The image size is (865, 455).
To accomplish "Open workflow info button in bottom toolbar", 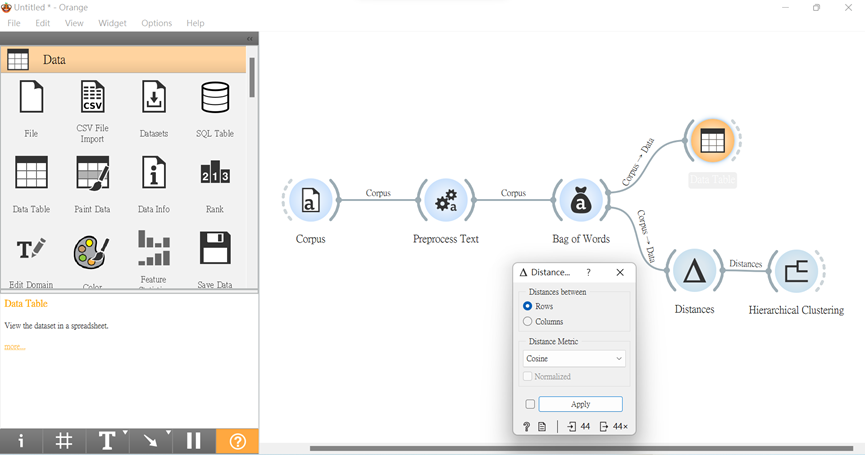I will click(x=21, y=441).
